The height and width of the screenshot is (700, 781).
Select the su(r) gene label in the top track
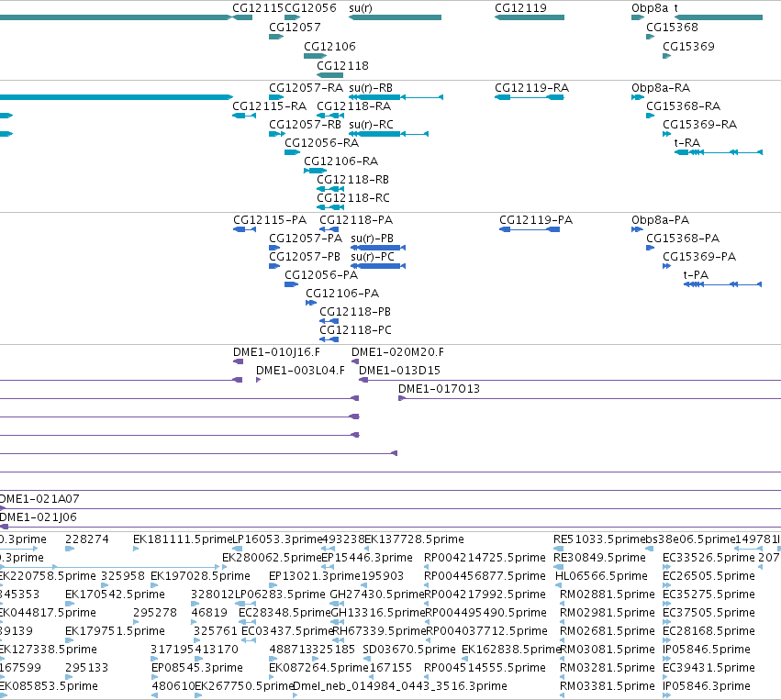pyautogui.click(x=361, y=8)
